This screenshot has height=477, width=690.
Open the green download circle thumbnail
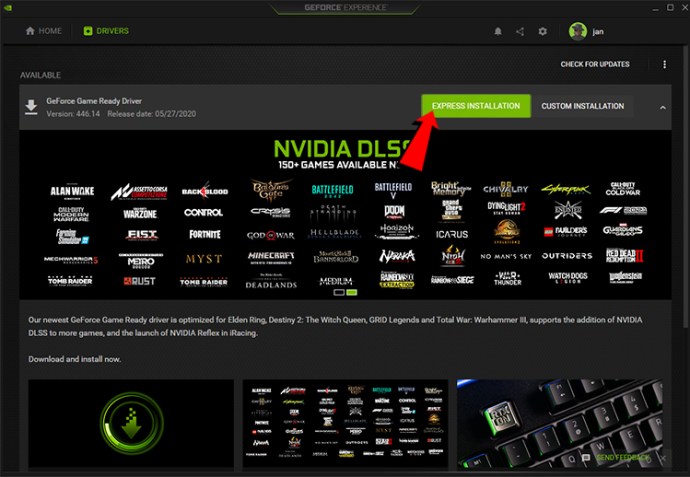click(x=131, y=424)
